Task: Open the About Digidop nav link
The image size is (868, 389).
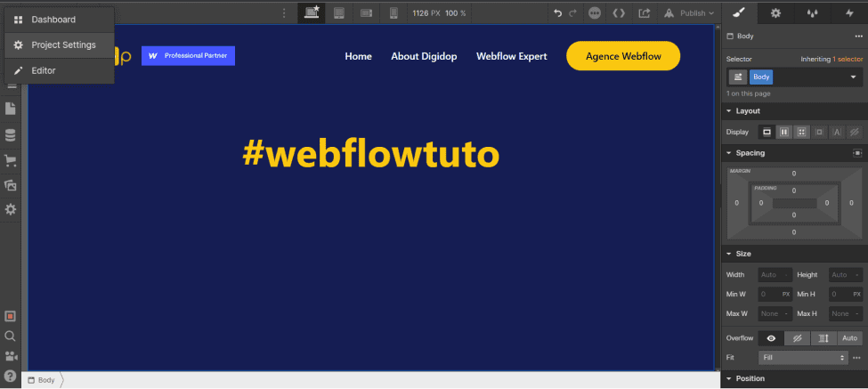Action: coord(424,56)
